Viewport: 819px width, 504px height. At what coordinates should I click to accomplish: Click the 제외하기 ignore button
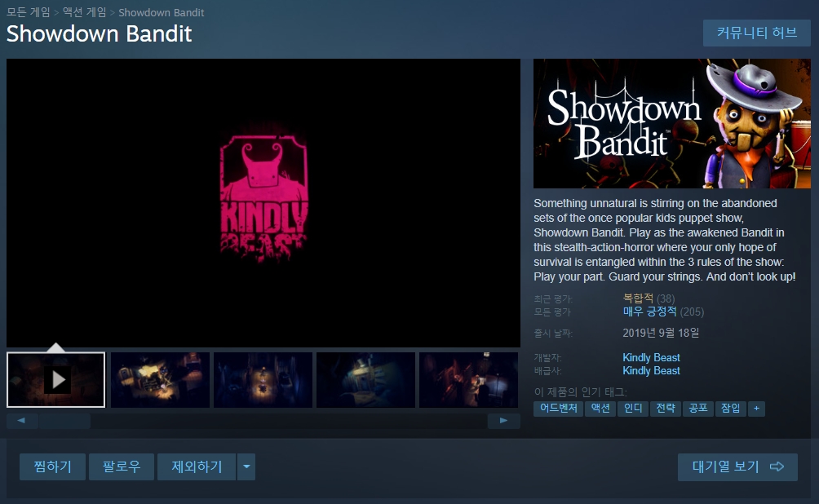coord(197,466)
